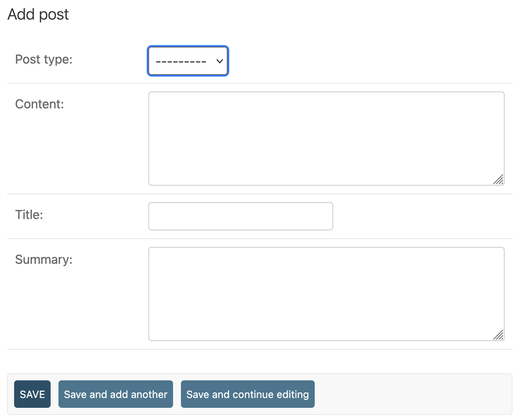The image size is (518, 420).
Task: Click the Summary label
Action: (x=44, y=260)
